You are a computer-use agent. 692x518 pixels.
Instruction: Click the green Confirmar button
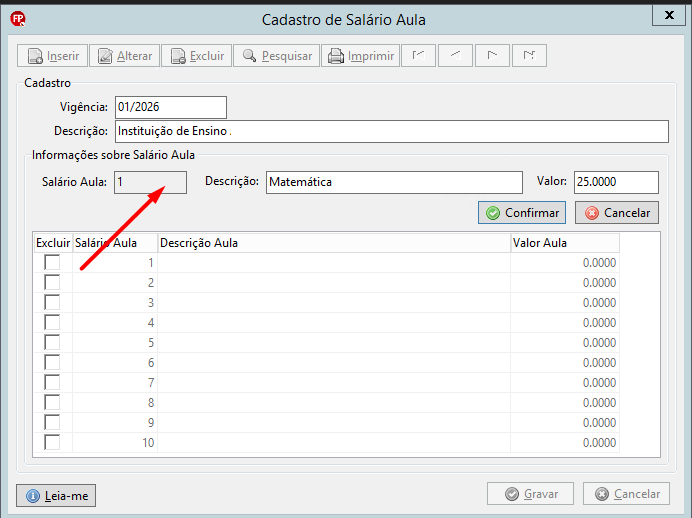tap(522, 213)
